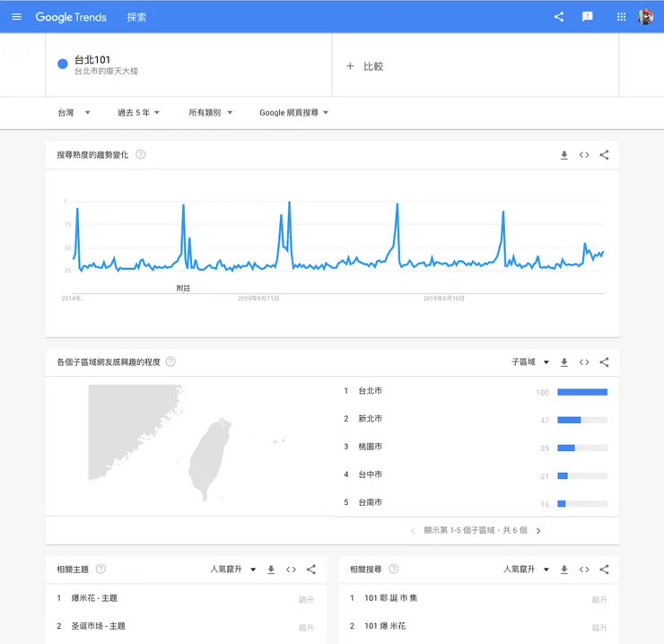This screenshot has width=664, height=644.
Task: Open the 子區域 subregion dropdown
Action: coord(530,362)
